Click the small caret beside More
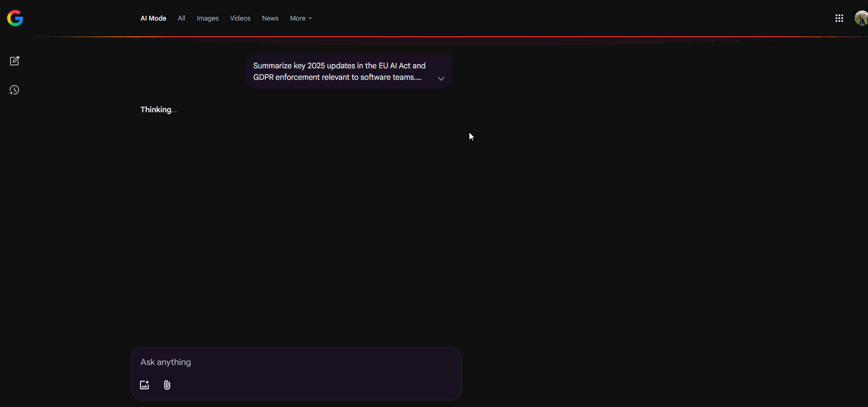The image size is (868, 407). 310,19
